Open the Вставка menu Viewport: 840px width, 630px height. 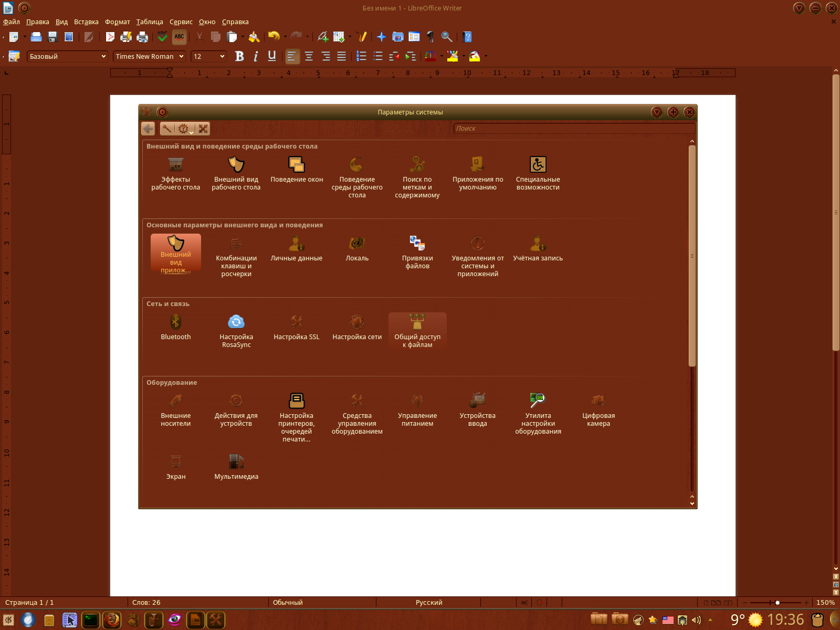[x=86, y=22]
